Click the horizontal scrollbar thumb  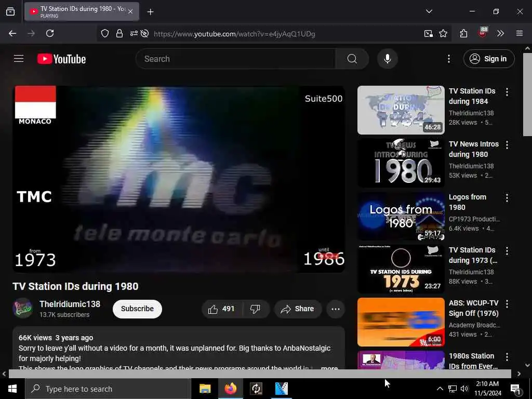[260, 374]
